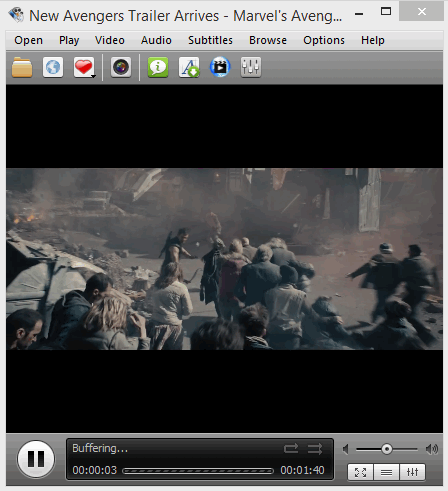The height and width of the screenshot is (491, 448).
Task: Open URL with the globe icon
Action: pyautogui.click(x=53, y=67)
